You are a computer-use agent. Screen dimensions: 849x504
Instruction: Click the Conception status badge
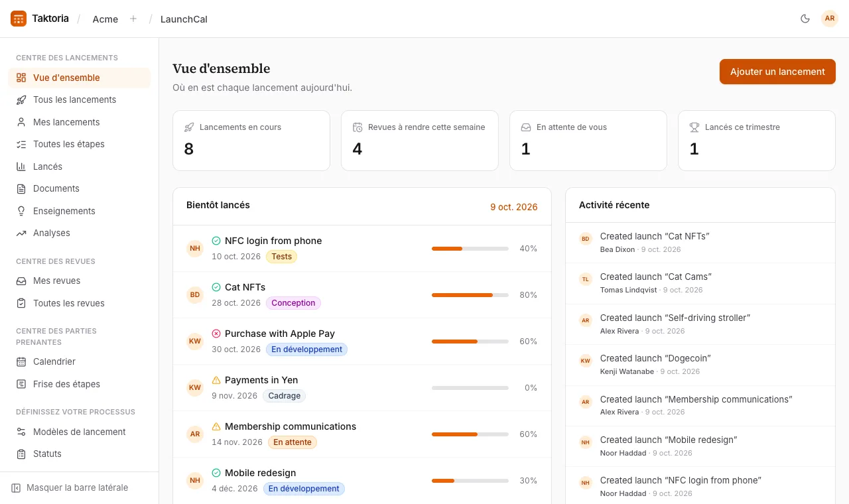click(293, 303)
